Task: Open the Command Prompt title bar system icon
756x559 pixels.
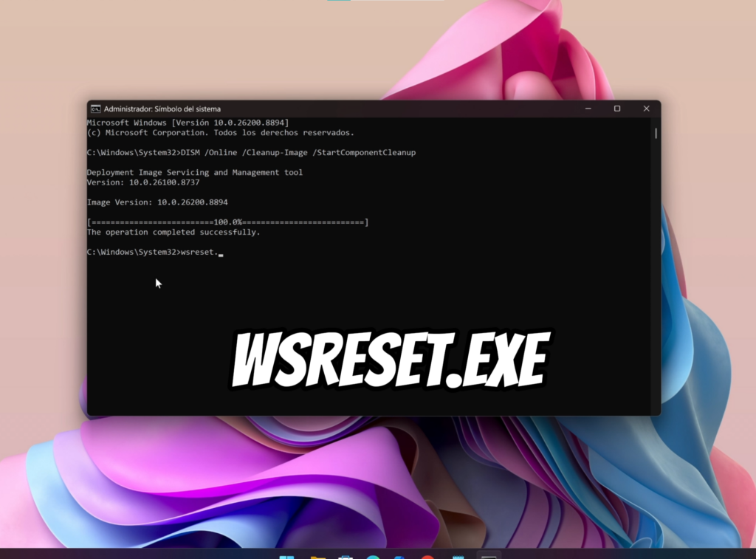Action: pyautogui.click(x=96, y=109)
